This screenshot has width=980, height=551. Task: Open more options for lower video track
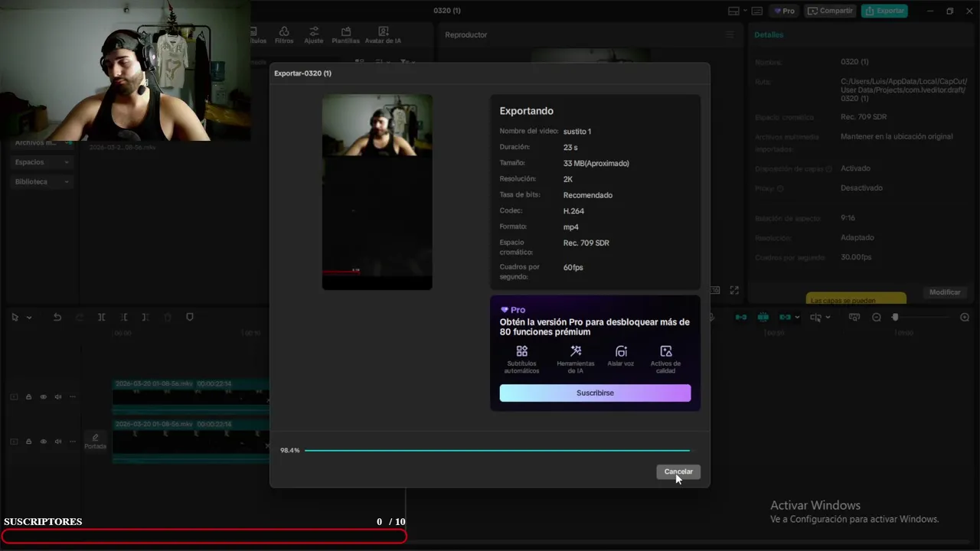point(73,442)
